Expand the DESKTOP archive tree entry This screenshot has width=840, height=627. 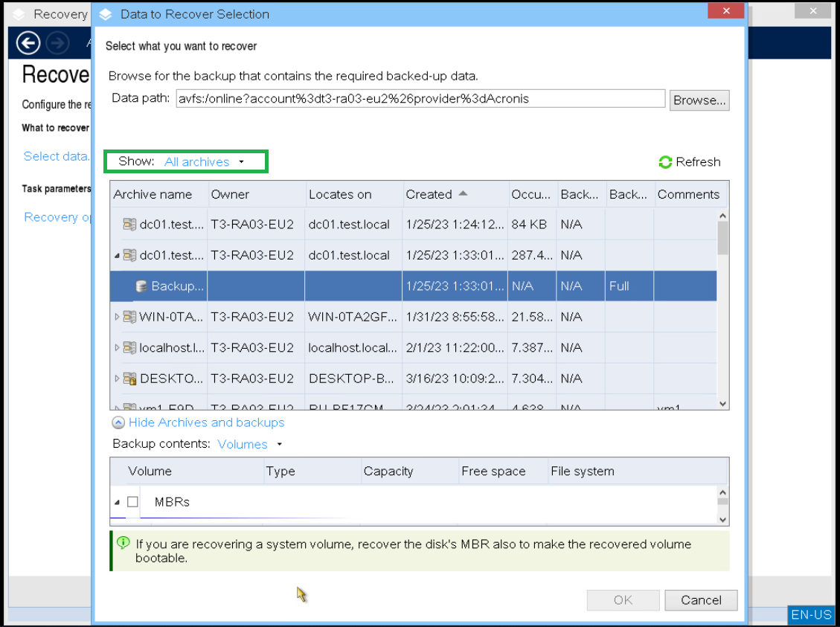pos(118,379)
